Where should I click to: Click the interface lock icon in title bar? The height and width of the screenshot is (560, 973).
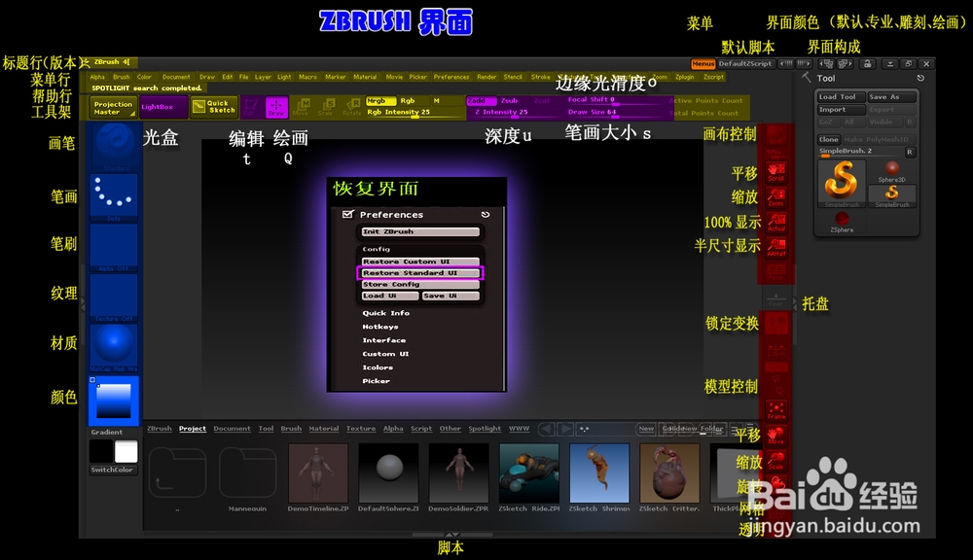868,64
